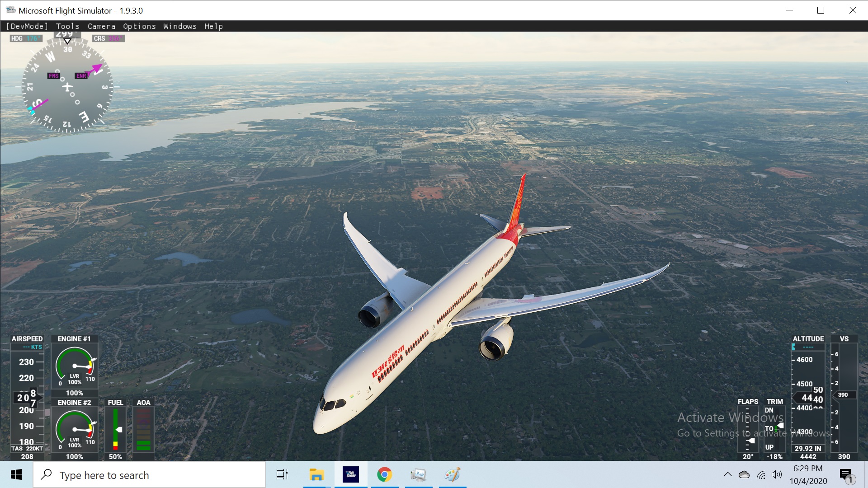Click the -18% trim value
868x488 pixels.
[x=774, y=457]
